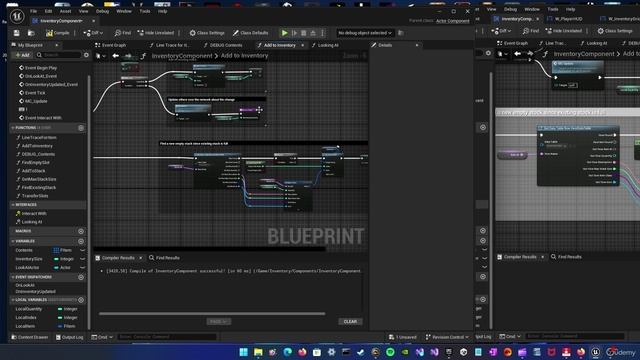Navigate back with the graph back arrow
Screen dimensions: 640x360
116,56
